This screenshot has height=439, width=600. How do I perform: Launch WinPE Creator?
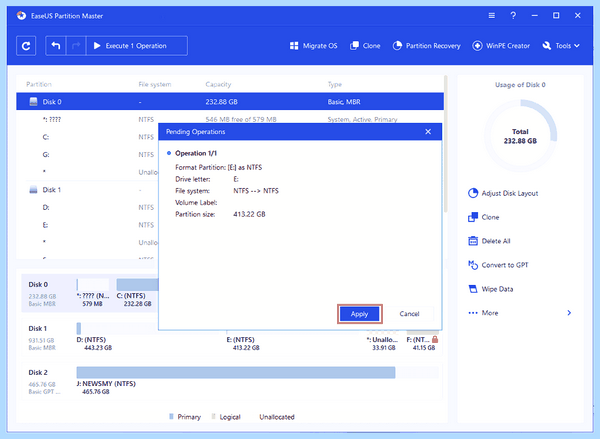tap(501, 46)
